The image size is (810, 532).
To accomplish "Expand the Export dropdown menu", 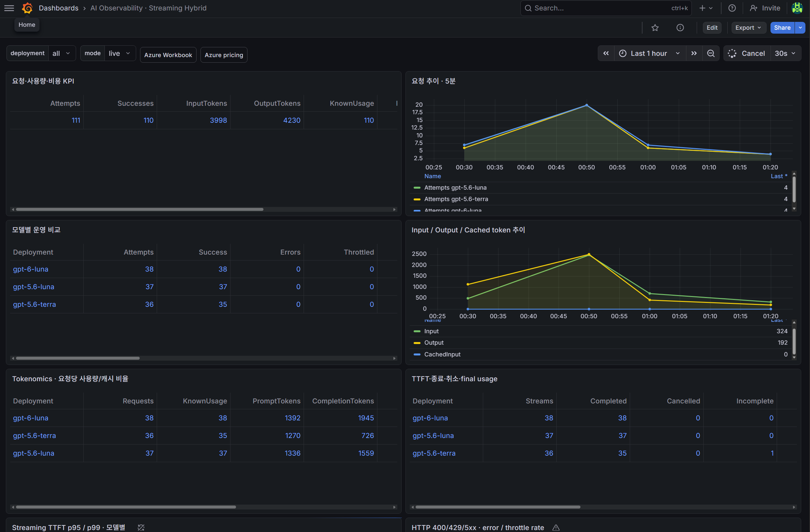I will (x=748, y=28).
